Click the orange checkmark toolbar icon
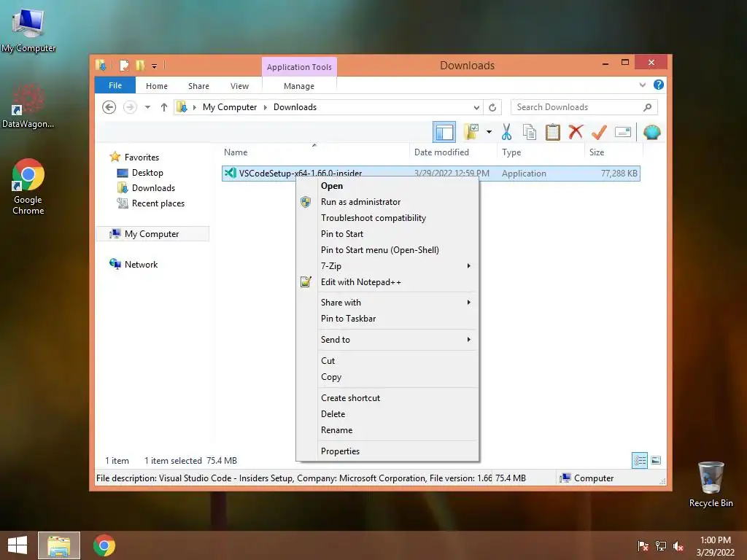This screenshot has width=747, height=560. [599, 132]
